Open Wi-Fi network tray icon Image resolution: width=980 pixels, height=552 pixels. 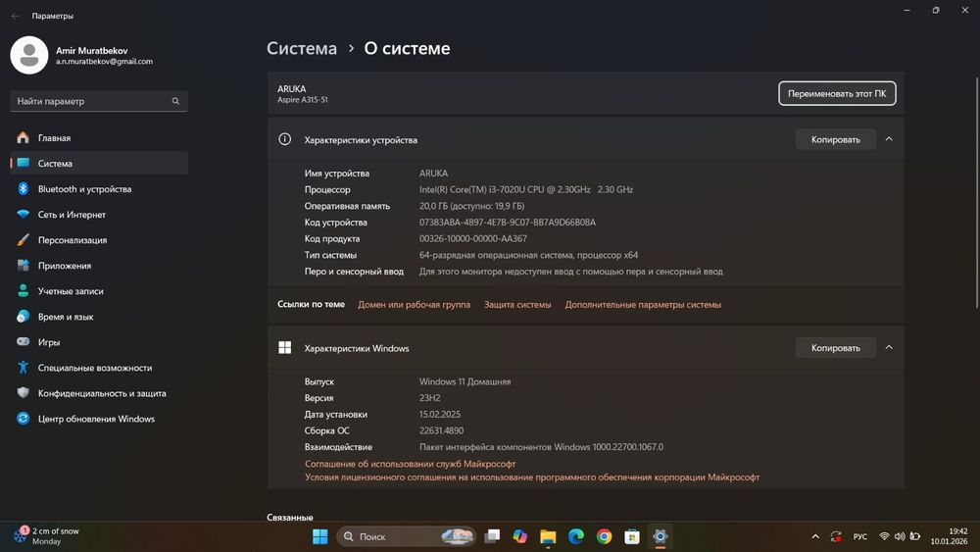[x=884, y=536]
